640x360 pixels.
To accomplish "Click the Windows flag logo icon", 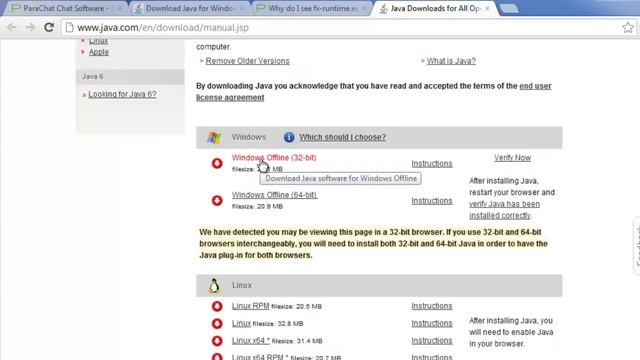I will point(214,138).
